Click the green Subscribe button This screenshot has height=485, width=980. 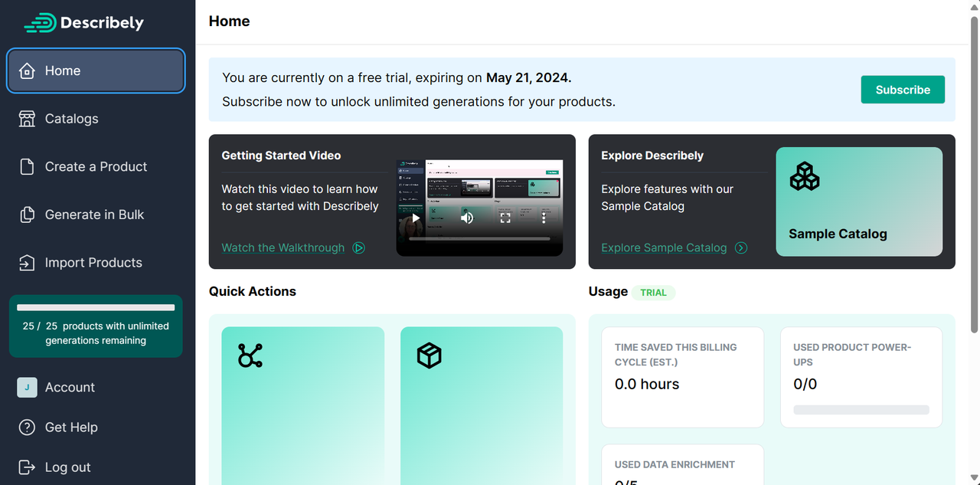903,90
